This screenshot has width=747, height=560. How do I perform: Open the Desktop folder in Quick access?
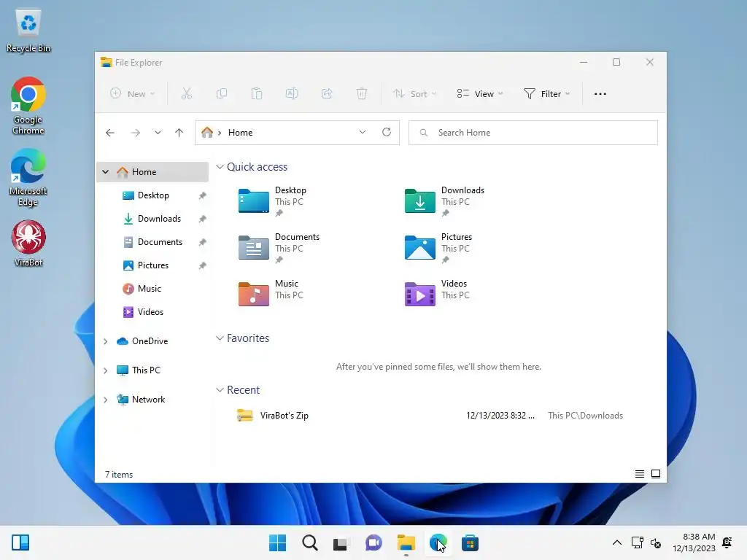point(273,201)
